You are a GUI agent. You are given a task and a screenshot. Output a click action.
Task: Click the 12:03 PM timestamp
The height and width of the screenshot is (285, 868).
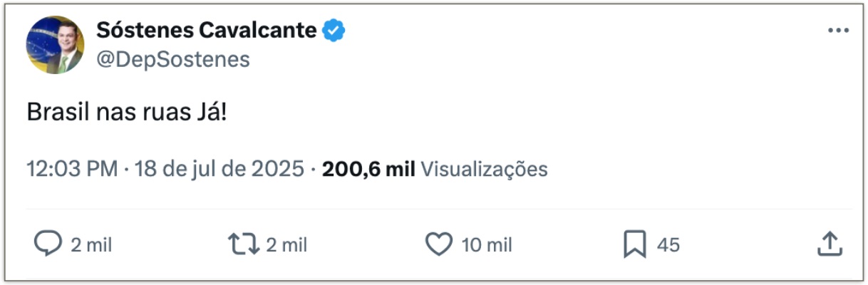[72, 169]
